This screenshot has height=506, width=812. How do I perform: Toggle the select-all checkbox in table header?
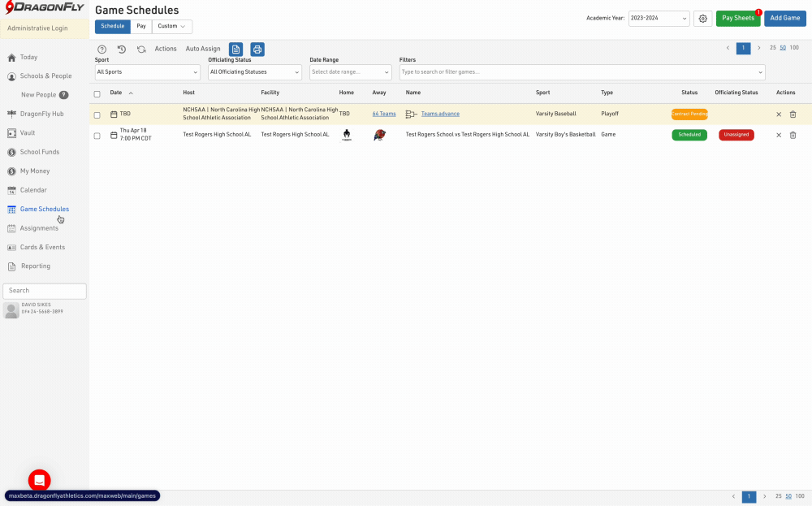coord(97,93)
